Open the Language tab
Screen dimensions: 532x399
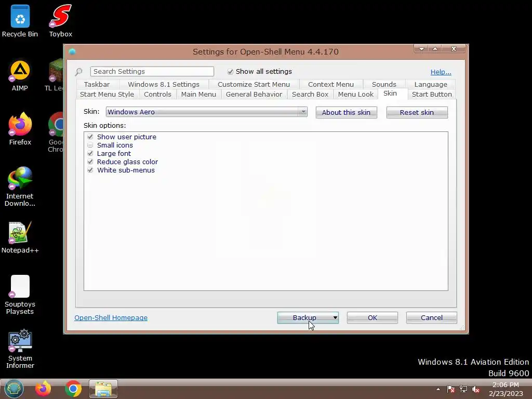(431, 84)
